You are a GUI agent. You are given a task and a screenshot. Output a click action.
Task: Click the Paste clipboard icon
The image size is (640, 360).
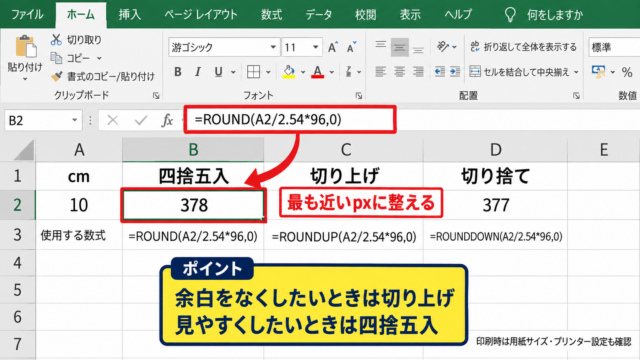tap(25, 47)
